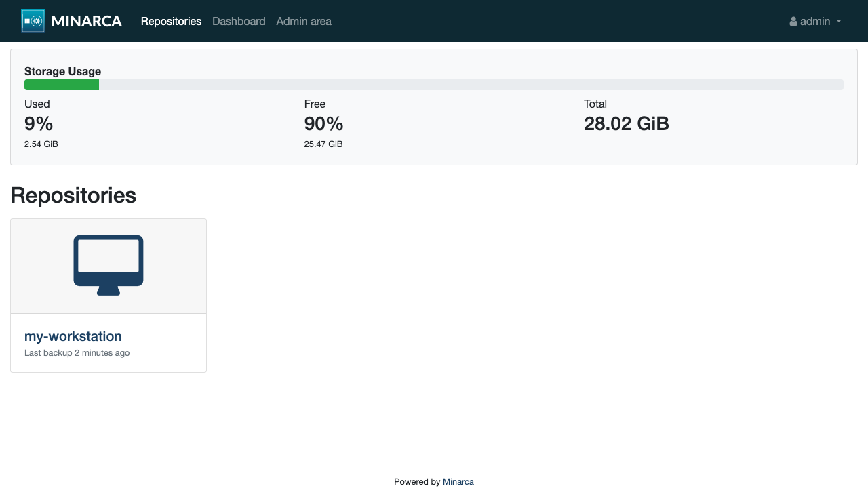
Task: Open the my-workstation repository link
Action: [x=73, y=336]
